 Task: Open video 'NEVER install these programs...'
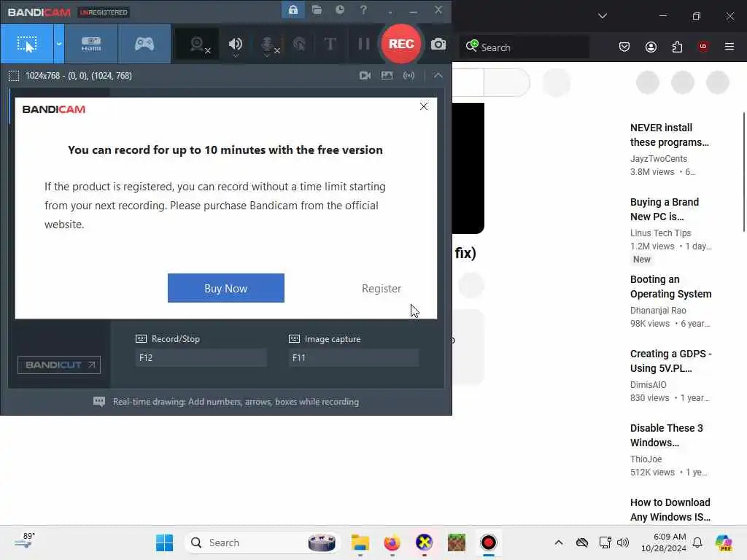tap(670, 135)
